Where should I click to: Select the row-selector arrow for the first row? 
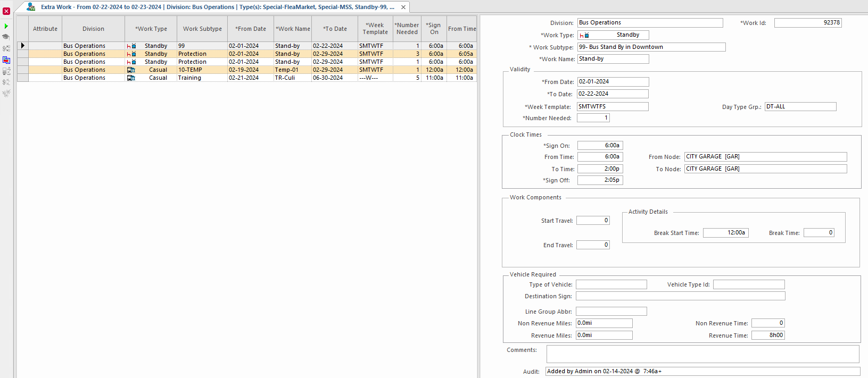(23, 46)
